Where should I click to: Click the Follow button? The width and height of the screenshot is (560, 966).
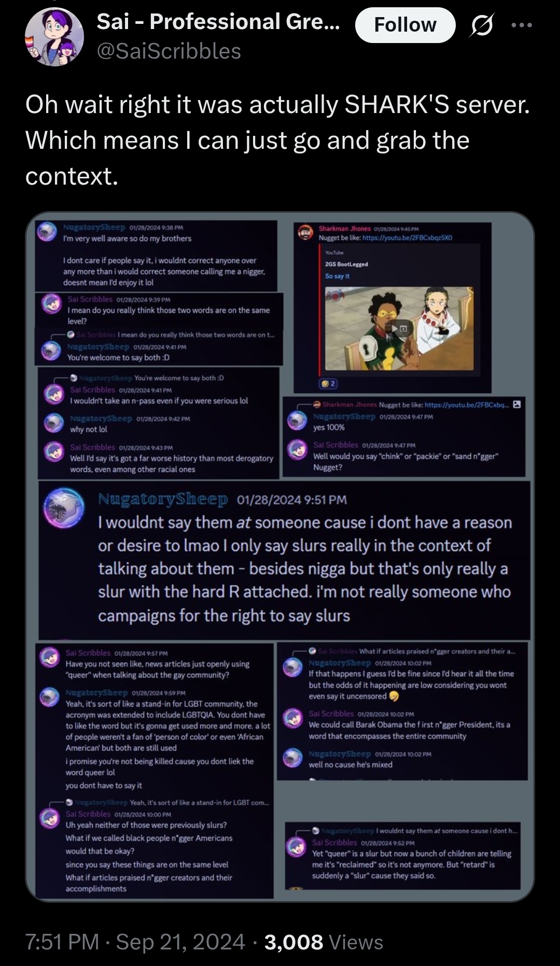pyautogui.click(x=405, y=25)
